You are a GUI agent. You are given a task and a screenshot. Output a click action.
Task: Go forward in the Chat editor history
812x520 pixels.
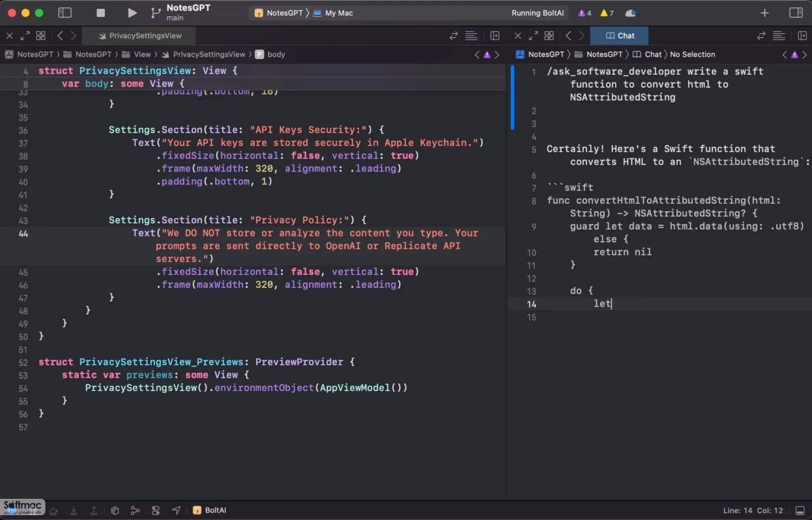(x=582, y=36)
